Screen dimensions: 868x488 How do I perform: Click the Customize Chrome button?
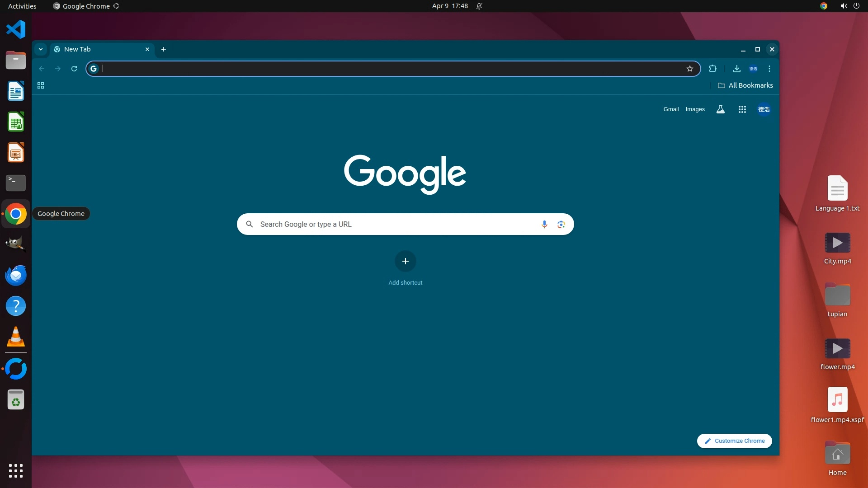734,441
